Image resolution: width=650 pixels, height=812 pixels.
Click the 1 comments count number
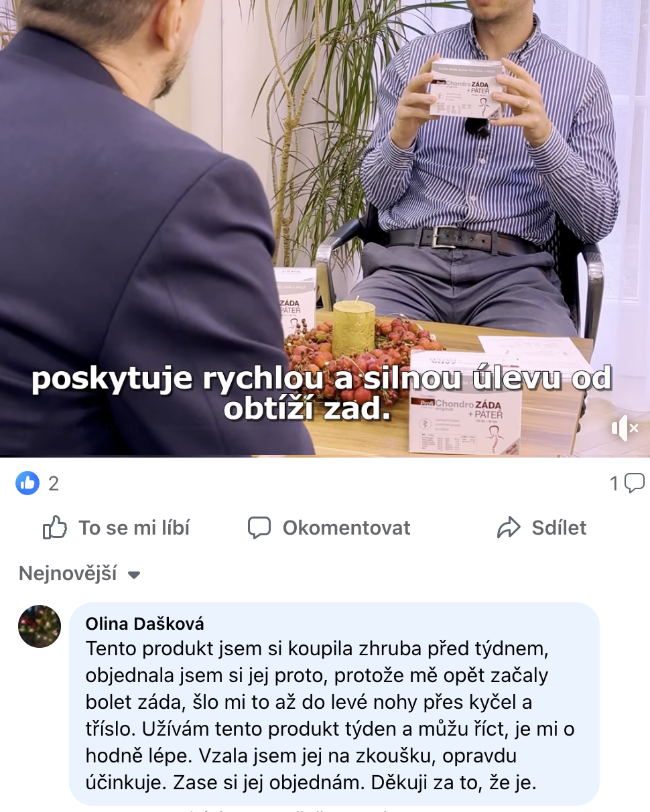(614, 483)
